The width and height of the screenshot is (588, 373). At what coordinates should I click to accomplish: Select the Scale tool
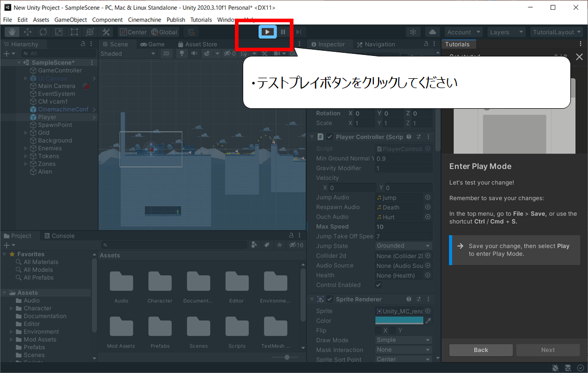[59, 32]
